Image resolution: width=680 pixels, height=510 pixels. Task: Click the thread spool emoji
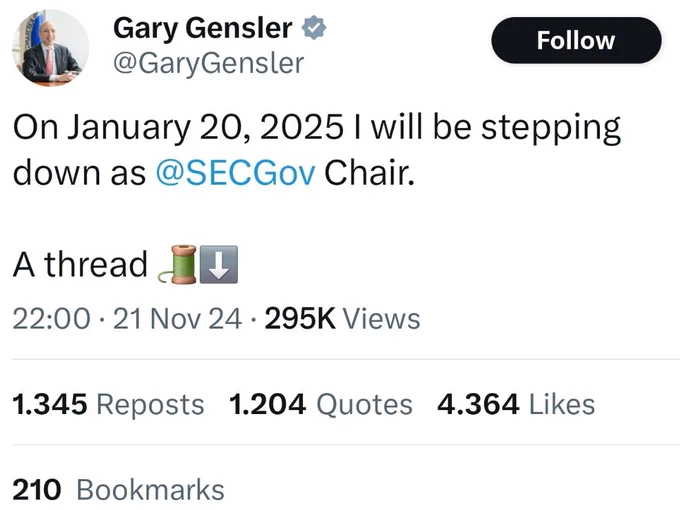178,264
